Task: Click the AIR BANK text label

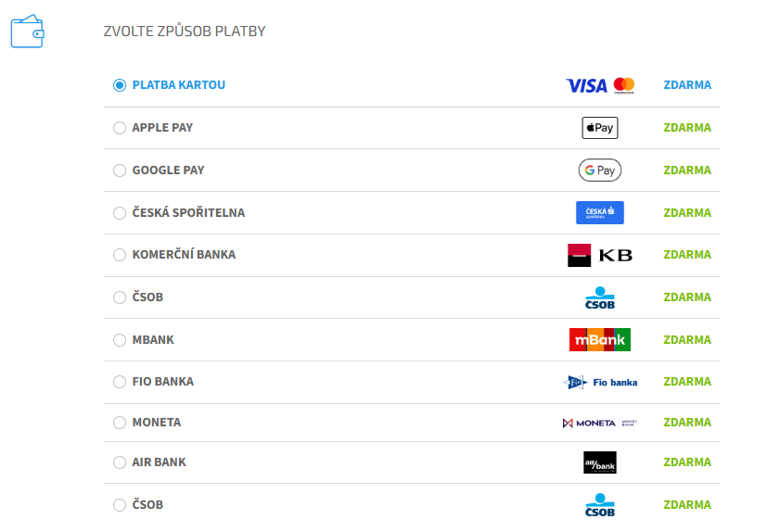Action: click(x=159, y=462)
